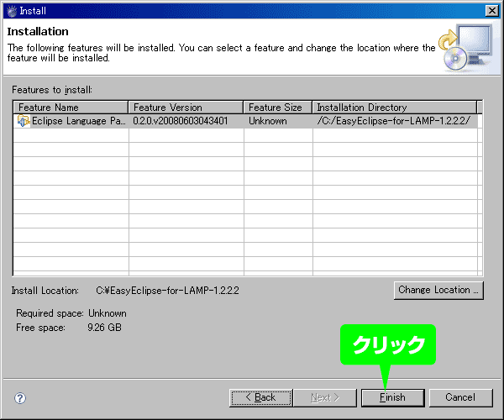
Task: Click install location path 'C:¥EasyEclipse-for-LAMP-1.2.2.2'
Action: pyautogui.click(x=167, y=291)
